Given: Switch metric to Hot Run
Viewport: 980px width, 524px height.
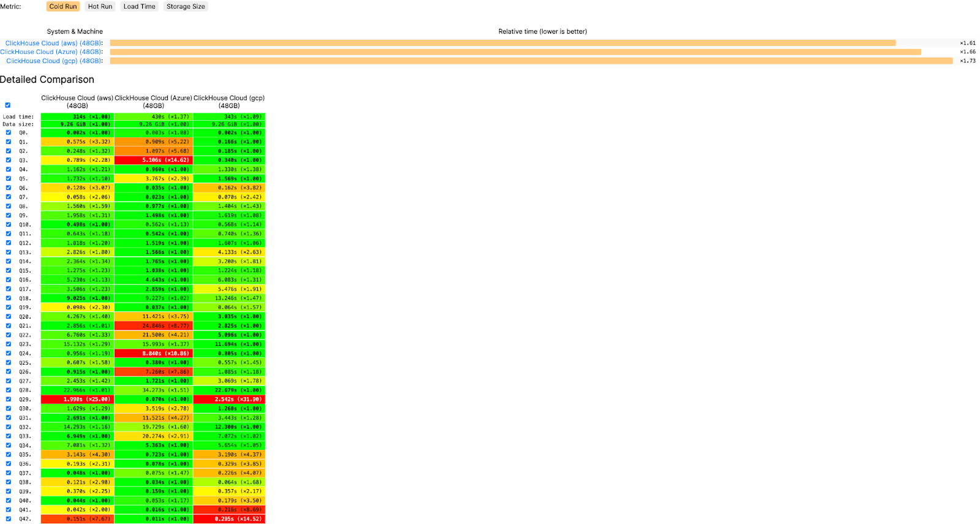Looking at the screenshot, I should coord(100,7).
